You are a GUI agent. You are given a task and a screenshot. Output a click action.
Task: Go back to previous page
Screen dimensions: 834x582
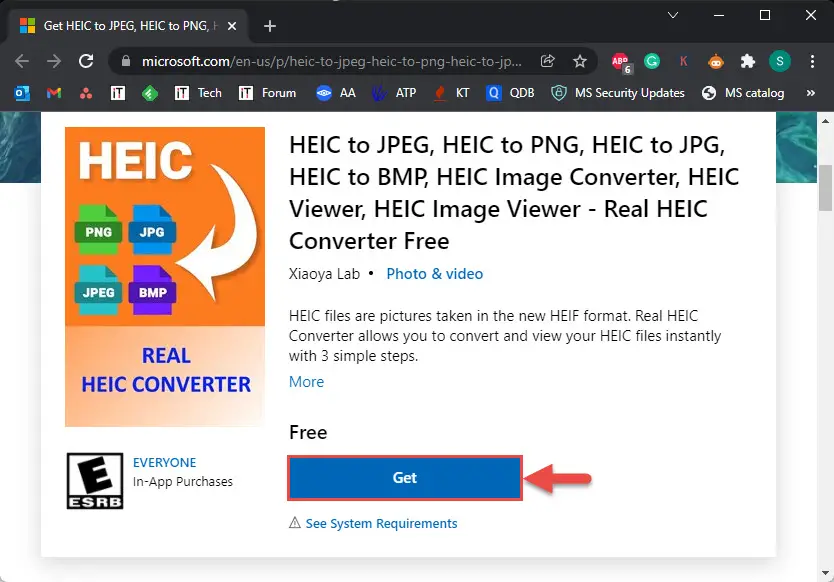(22, 61)
